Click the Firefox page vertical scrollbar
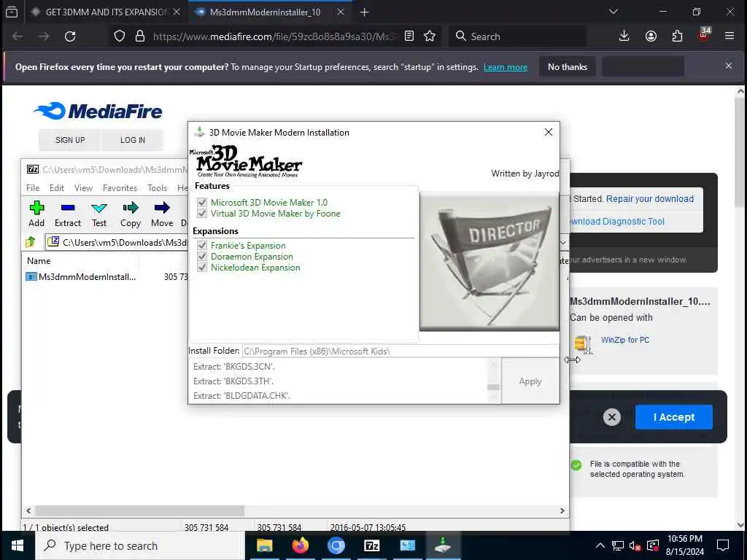The height and width of the screenshot is (560, 747). (x=740, y=152)
